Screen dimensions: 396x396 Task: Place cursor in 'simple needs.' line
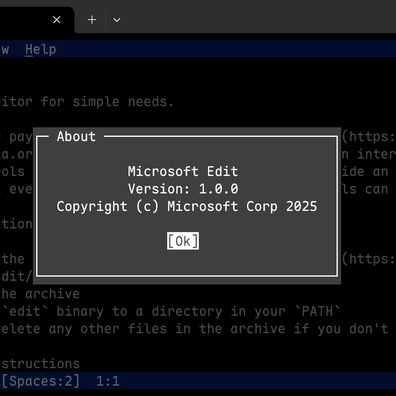pyautogui.click(x=87, y=102)
